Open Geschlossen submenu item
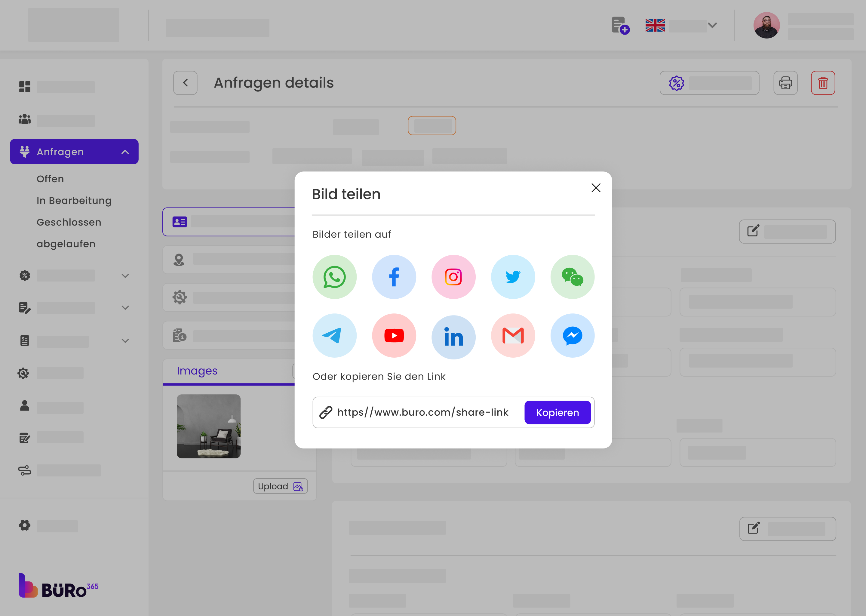 [69, 222]
